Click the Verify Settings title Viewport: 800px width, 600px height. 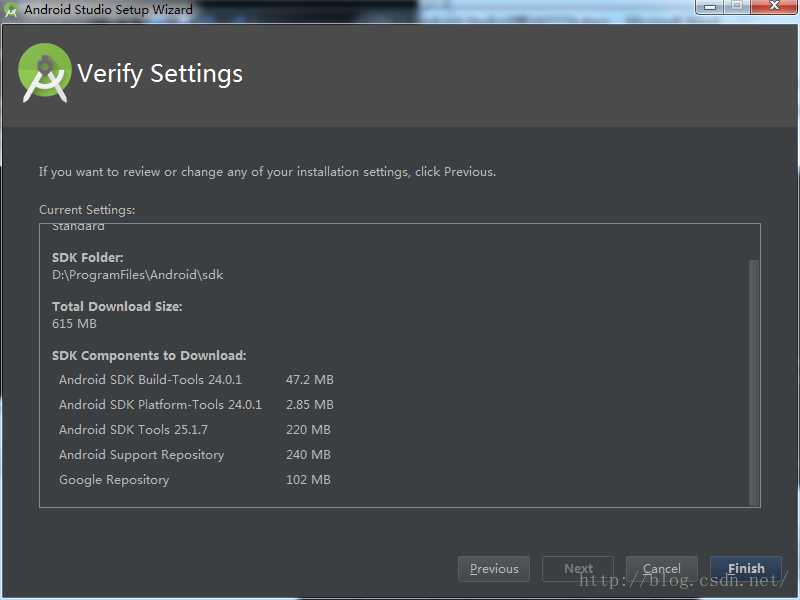(160, 73)
